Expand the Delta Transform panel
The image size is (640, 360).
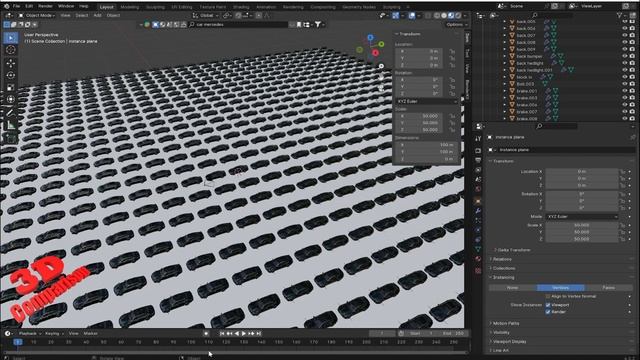tap(513, 250)
